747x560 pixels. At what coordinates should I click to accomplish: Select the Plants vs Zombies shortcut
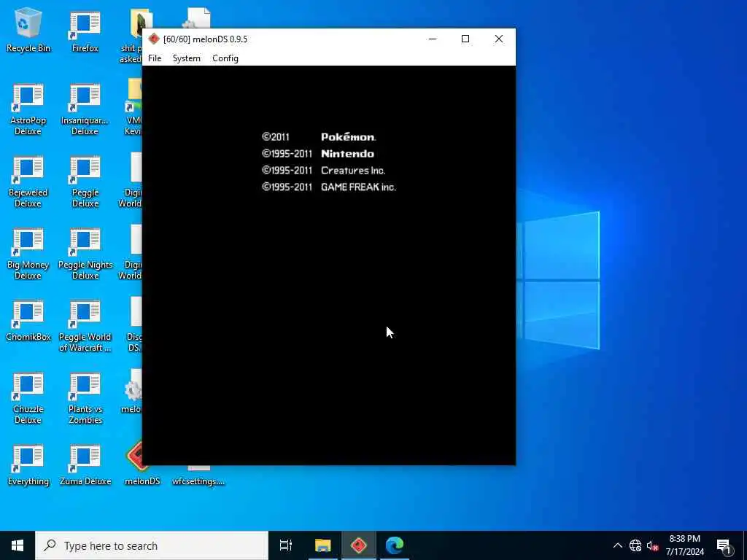point(85,398)
